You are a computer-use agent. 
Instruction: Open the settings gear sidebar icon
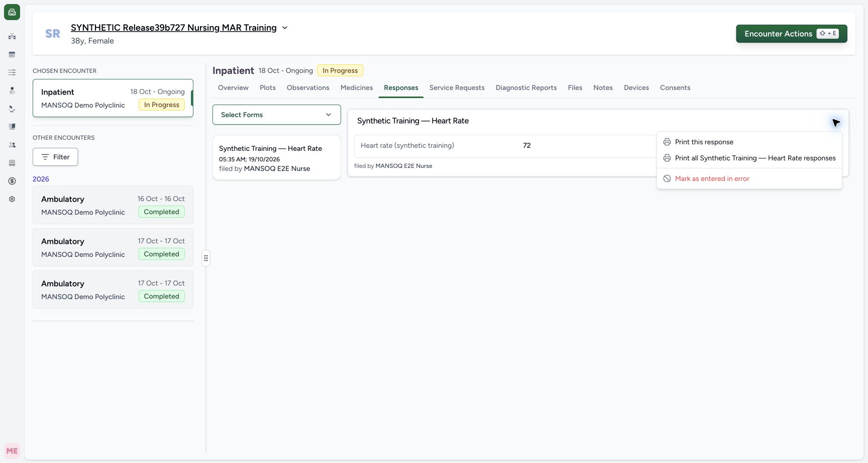pyautogui.click(x=12, y=199)
